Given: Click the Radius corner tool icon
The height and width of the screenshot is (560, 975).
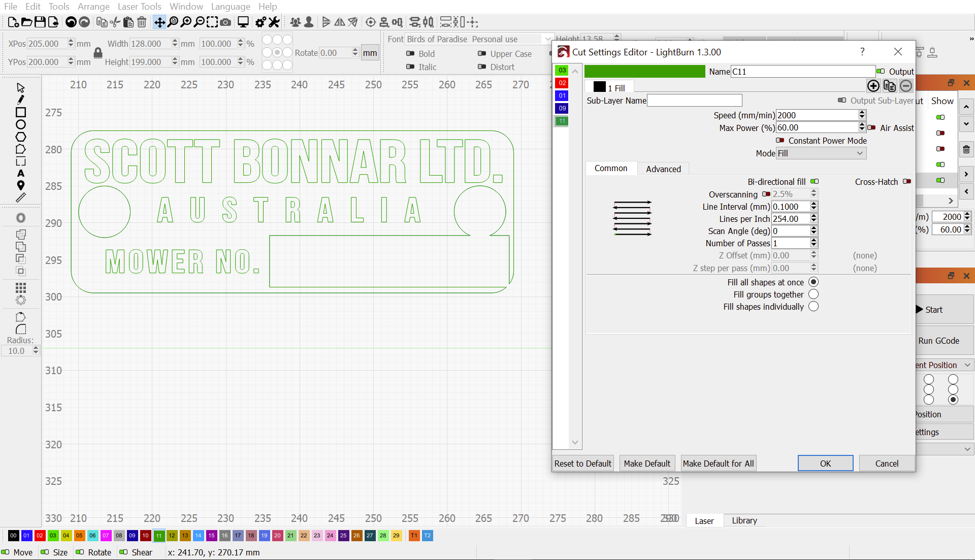Looking at the screenshot, I should 21,330.
